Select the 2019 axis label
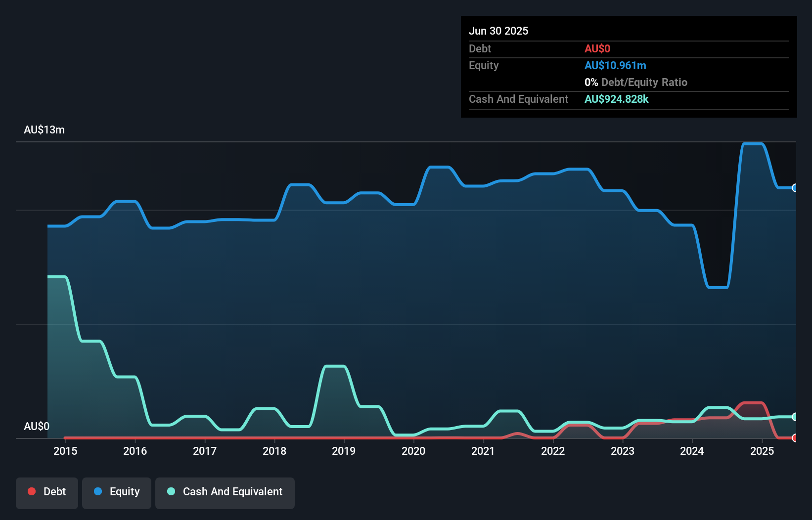The width and height of the screenshot is (812, 520). (x=345, y=451)
